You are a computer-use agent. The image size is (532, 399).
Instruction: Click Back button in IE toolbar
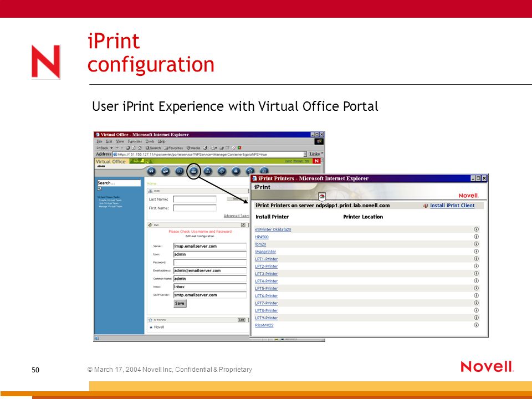pyautogui.click(x=103, y=148)
